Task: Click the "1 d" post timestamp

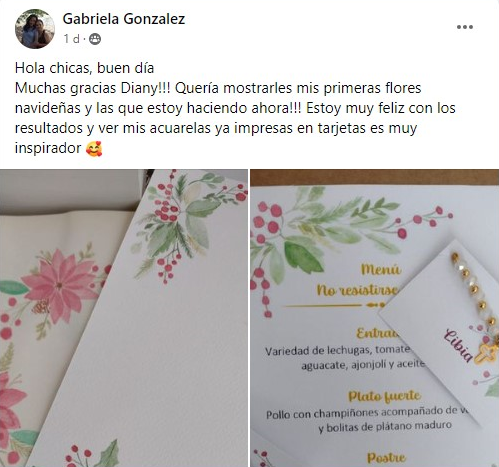Action: click(72, 39)
